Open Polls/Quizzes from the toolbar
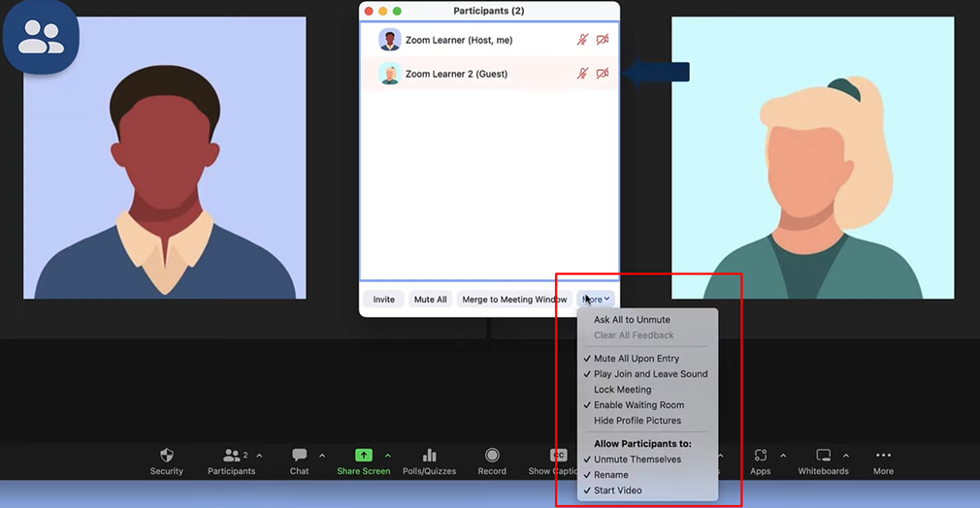980x508 pixels. [x=429, y=456]
